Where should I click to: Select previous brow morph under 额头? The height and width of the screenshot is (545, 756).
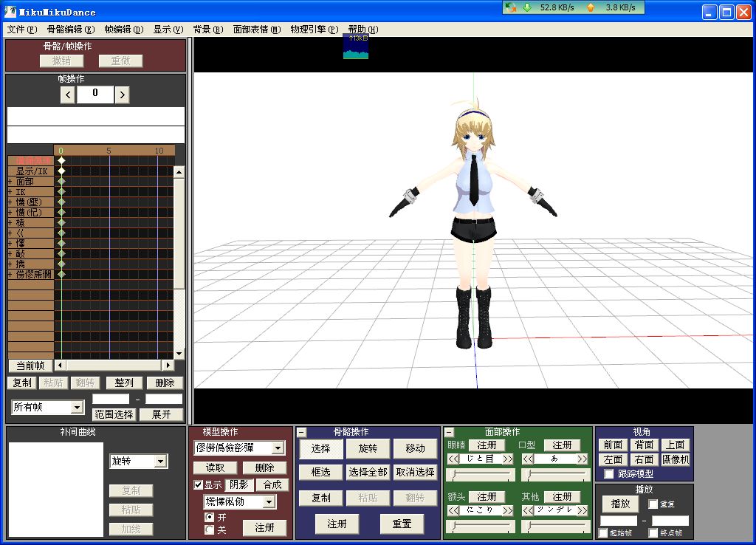(453, 510)
